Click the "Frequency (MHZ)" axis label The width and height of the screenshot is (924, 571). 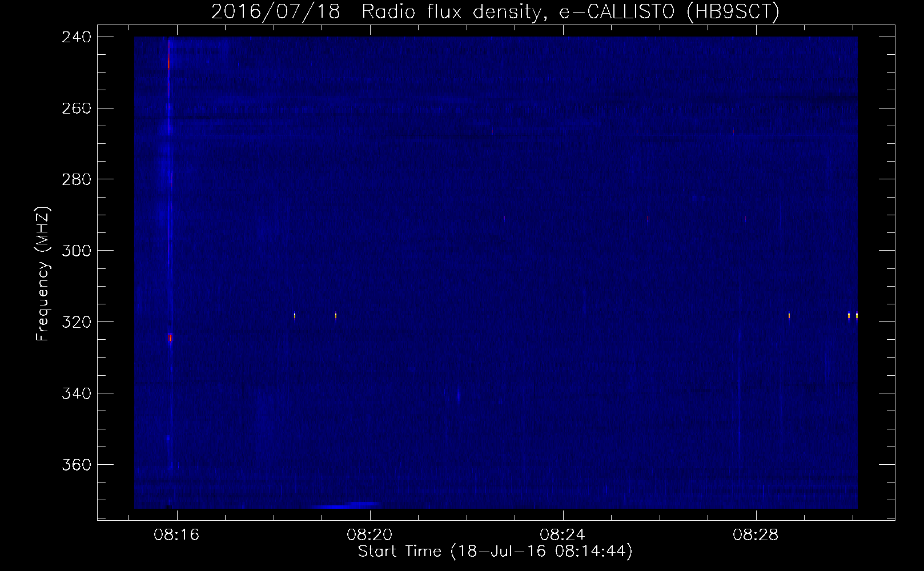(43, 274)
